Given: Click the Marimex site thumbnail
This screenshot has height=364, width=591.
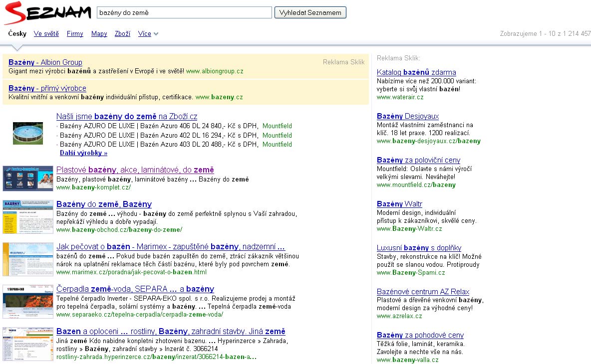Looking at the screenshot, I should [28, 259].
